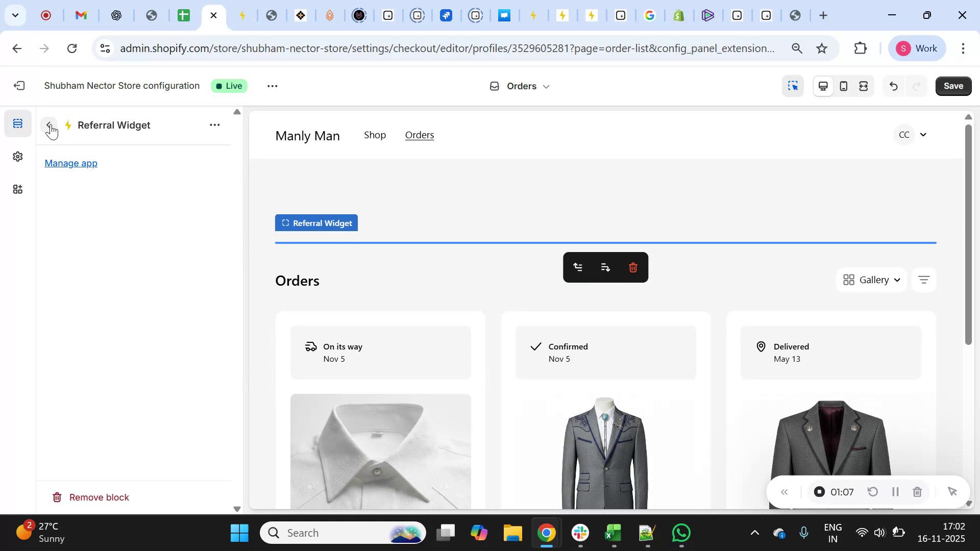This screenshot has height=551, width=980.
Task: Switch to mobile preview mode
Action: click(843, 86)
